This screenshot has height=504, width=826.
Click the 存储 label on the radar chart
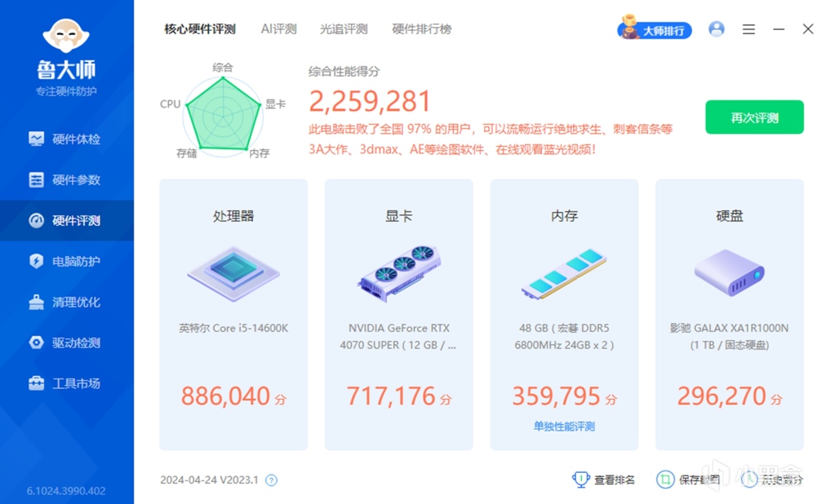click(x=186, y=154)
